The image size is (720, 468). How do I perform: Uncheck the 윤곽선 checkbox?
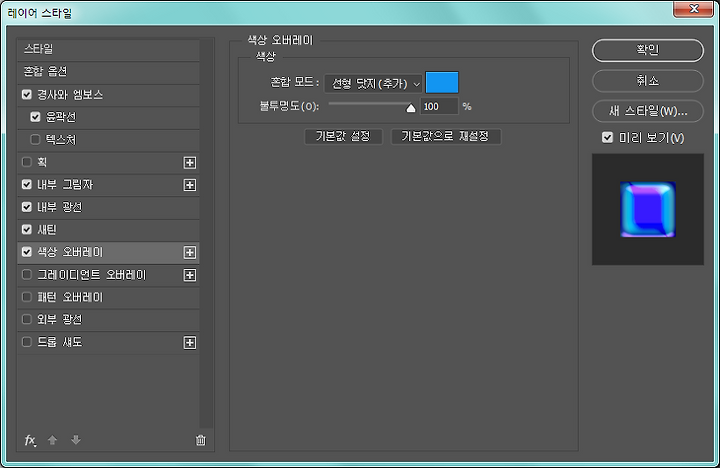35,117
